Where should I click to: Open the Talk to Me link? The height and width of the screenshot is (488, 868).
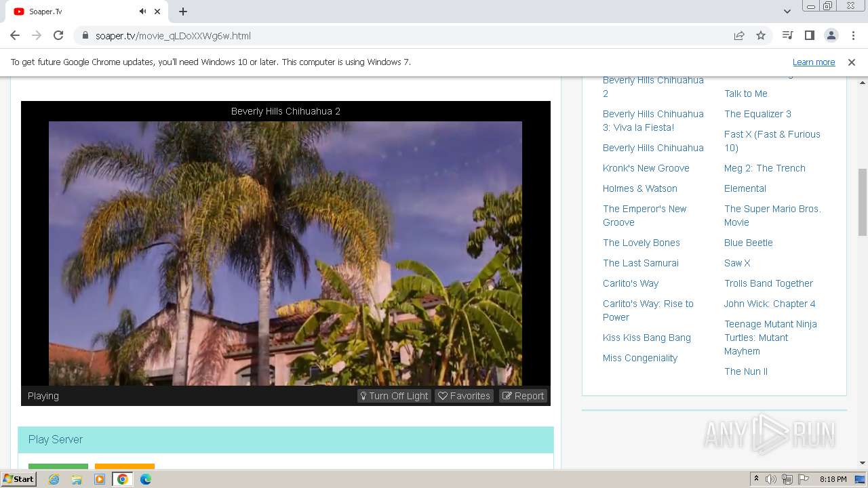746,94
